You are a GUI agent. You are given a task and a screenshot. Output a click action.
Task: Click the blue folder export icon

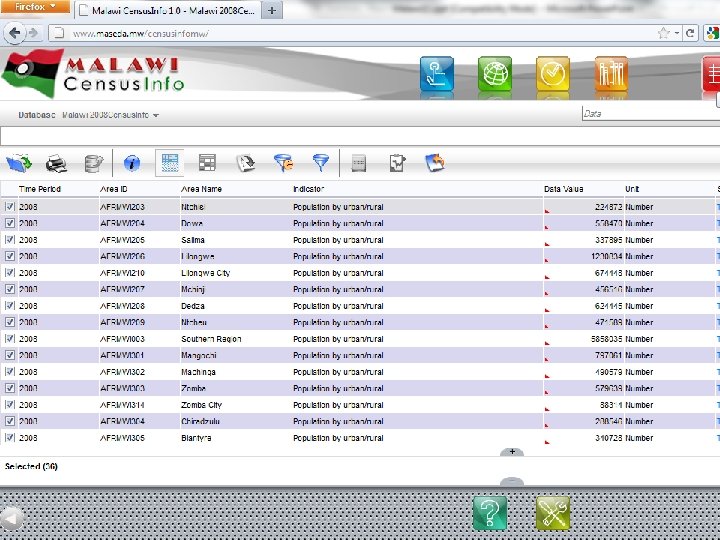19,163
